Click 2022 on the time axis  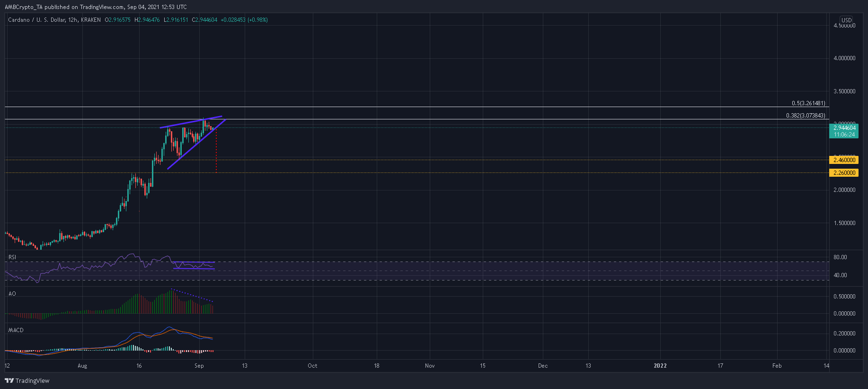pyautogui.click(x=660, y=366)
